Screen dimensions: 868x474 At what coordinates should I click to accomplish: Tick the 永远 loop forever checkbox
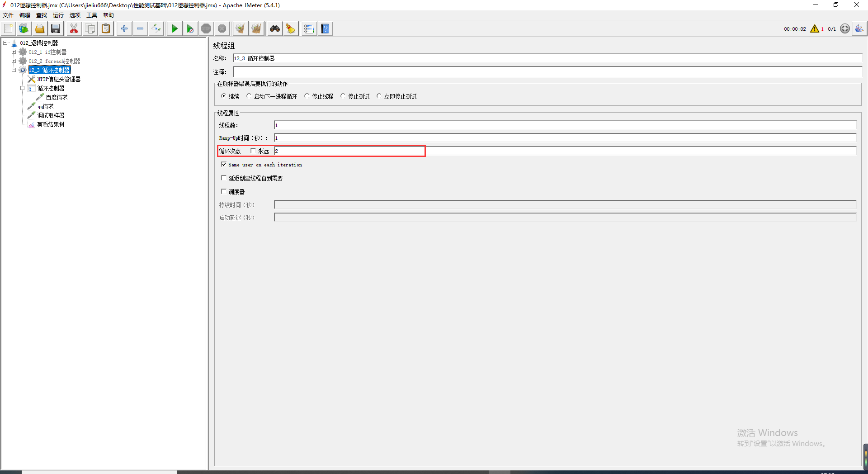253,151
